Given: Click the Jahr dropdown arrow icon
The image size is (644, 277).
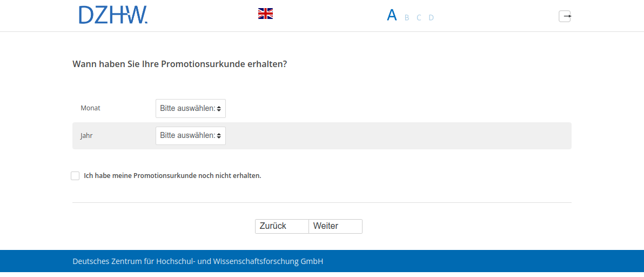Looking at the screenshot, I should click(219, 136).
